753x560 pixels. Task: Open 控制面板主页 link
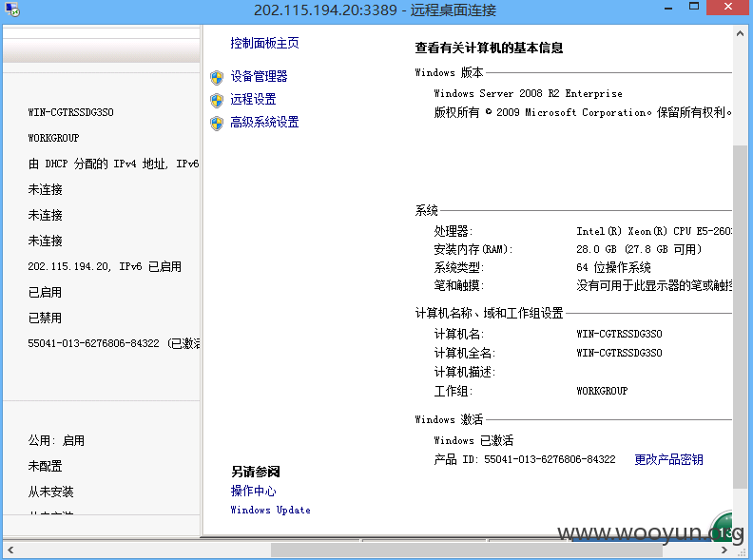tap(264, 43)
